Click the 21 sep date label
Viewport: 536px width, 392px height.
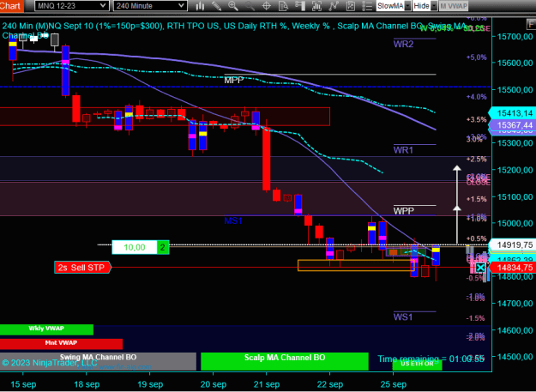pos(267,384)
